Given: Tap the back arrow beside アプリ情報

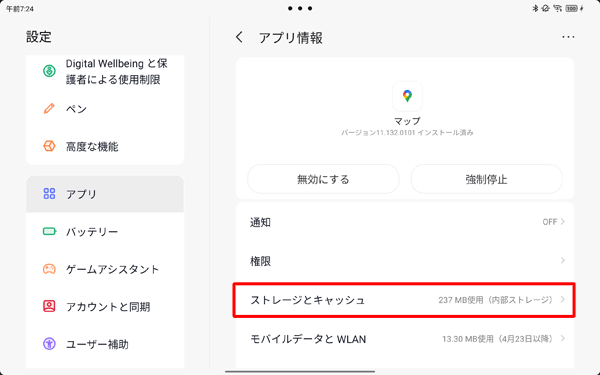Looking at the screenshot, I should 239,37.
